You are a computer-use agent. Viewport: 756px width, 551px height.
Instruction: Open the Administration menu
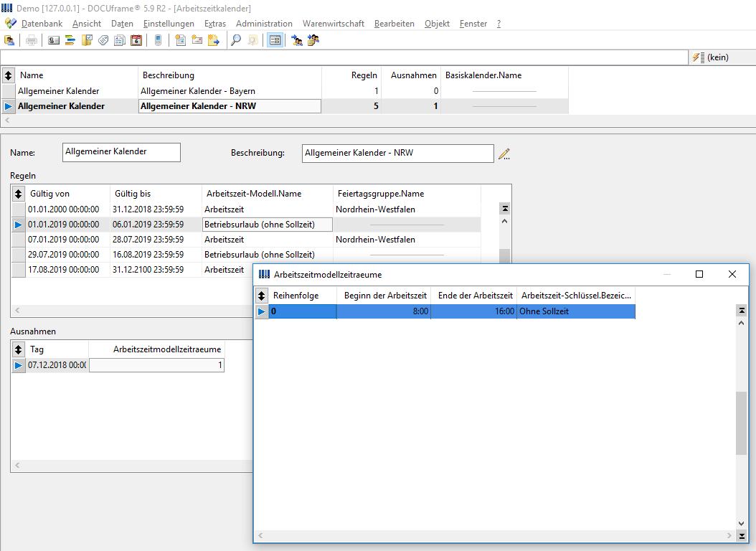tap(264, 24)
